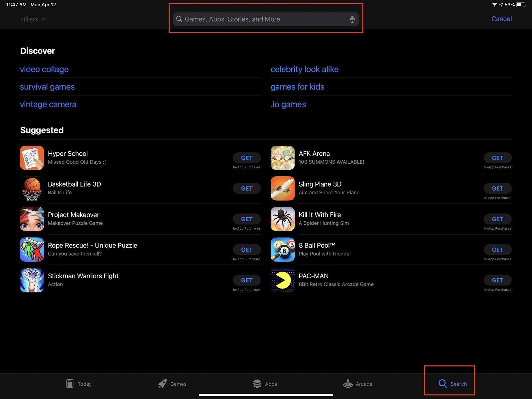The height and width of the screenshot is (399, 532).
Task: Get the PAC-MAN game
Action: tap(497, 281)
